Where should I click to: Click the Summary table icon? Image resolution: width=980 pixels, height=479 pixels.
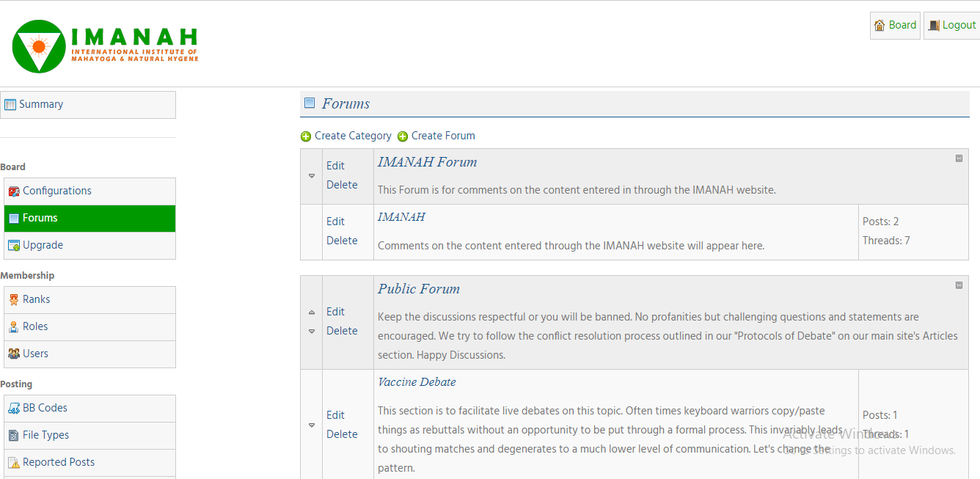(x=10, y=105)
